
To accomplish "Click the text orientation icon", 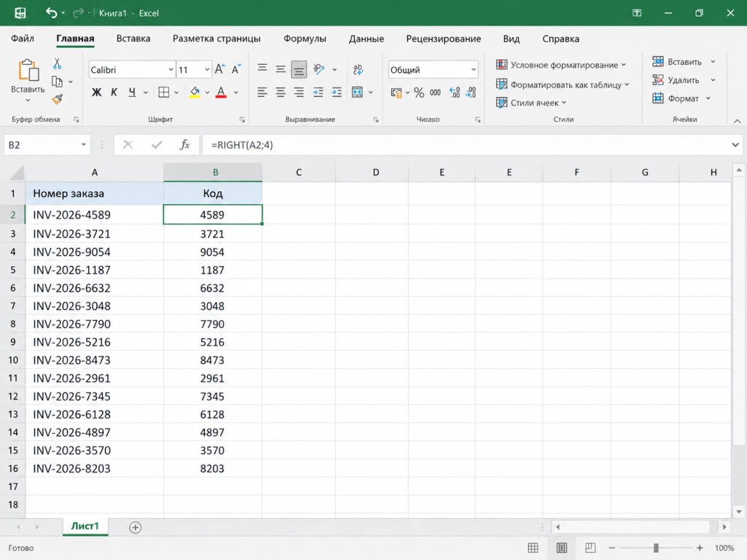I will (x=320, y=69).
